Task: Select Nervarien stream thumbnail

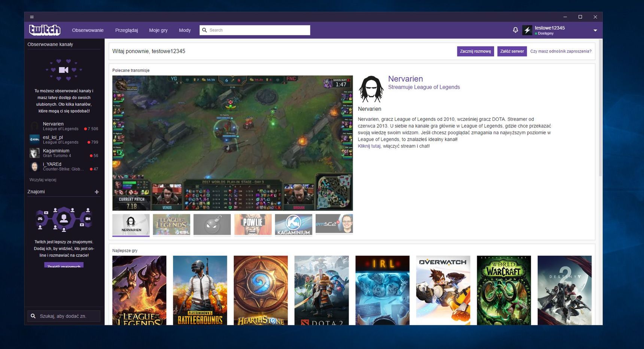Action: point(131,225)
